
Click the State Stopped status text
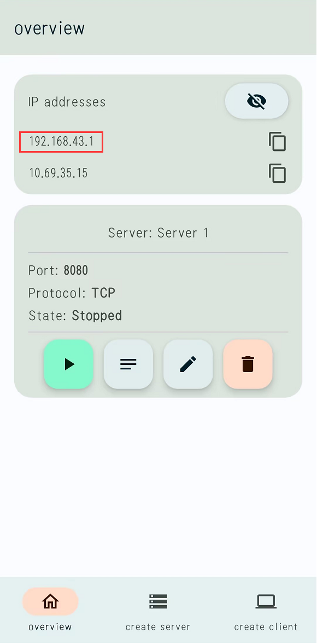coord(97,315)
